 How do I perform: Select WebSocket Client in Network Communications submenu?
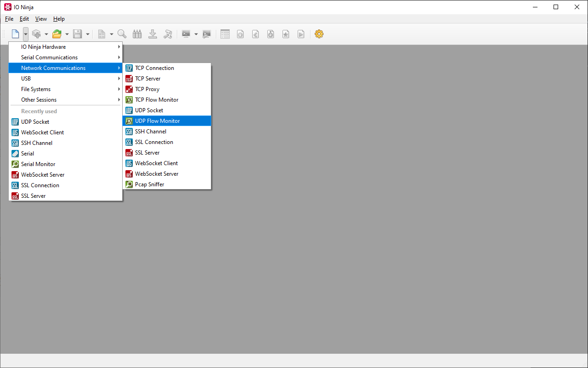click(x=167, y=163)
